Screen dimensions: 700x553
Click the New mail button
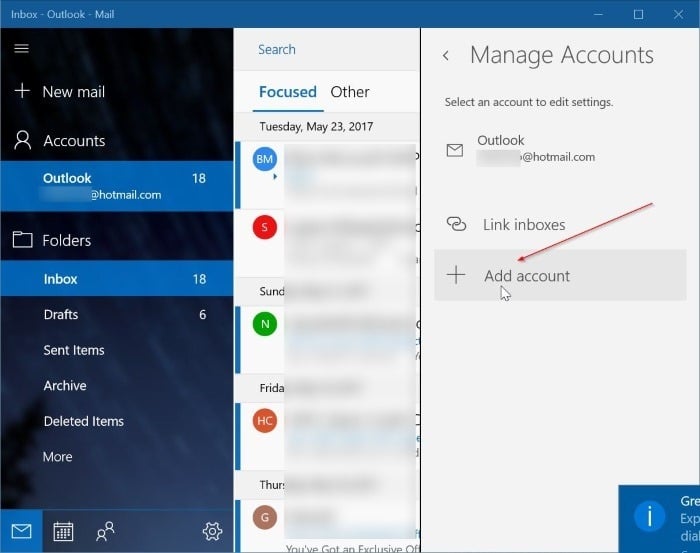[x=73, y=92]
